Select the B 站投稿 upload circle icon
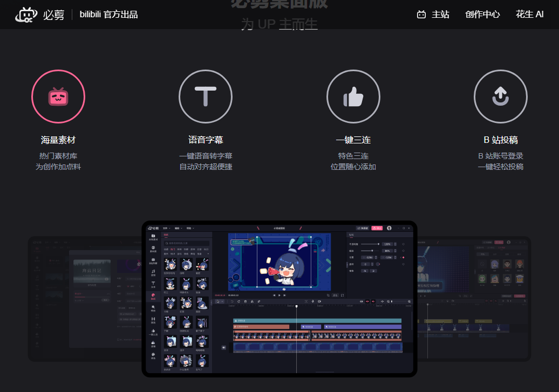 point(501,97)
